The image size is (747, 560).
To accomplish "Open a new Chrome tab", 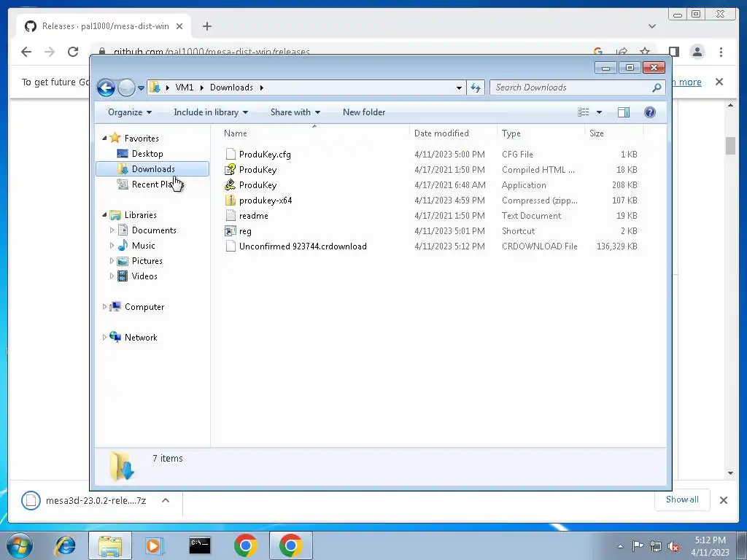I will (x=206, y=26).
